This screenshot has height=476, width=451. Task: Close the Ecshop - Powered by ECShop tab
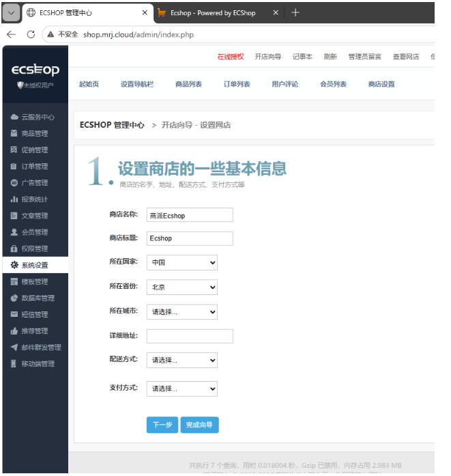point(276,12)
